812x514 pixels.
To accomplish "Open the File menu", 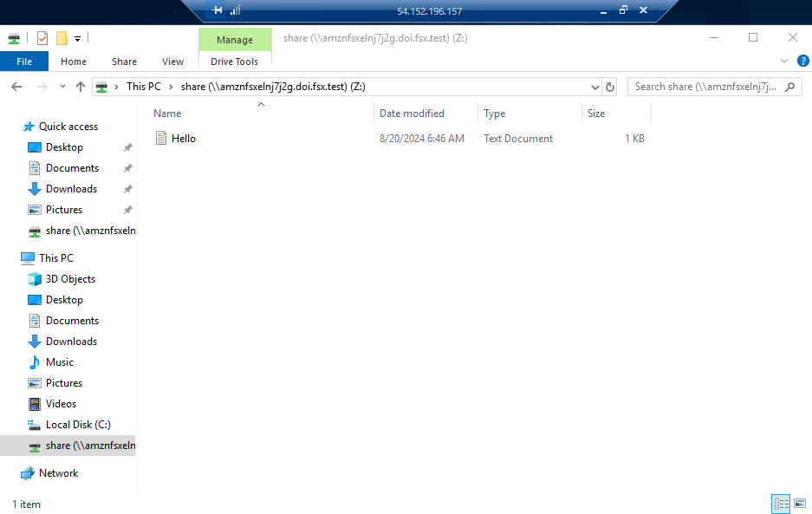I will point(24,62).
